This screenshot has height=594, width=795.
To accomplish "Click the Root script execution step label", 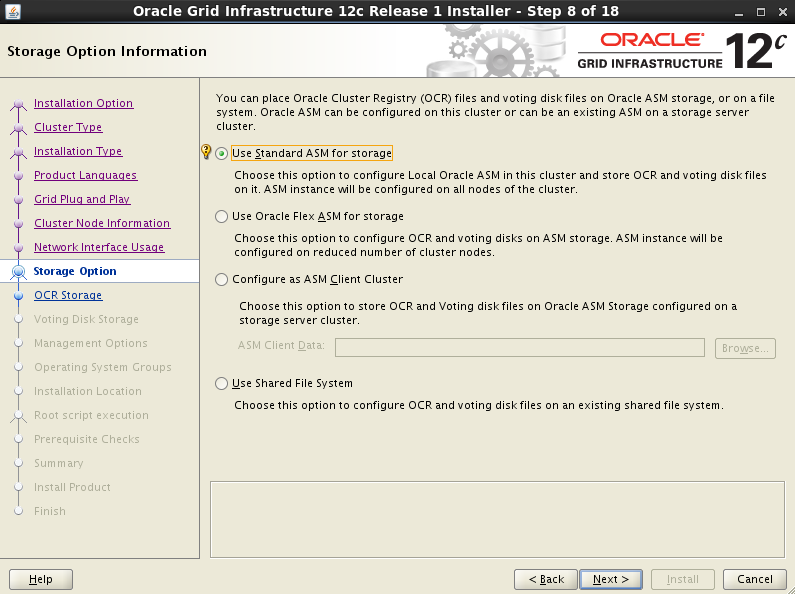I will pyautogui.click(x=91, y=415).
